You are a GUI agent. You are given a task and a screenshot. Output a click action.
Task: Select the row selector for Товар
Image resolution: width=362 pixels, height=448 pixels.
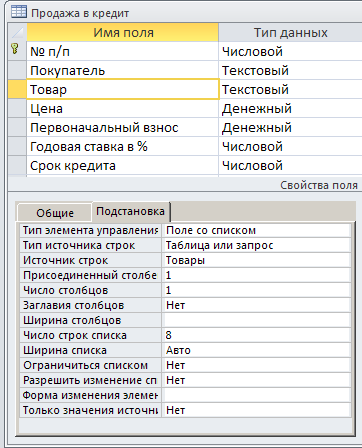(x=17, y=89)
